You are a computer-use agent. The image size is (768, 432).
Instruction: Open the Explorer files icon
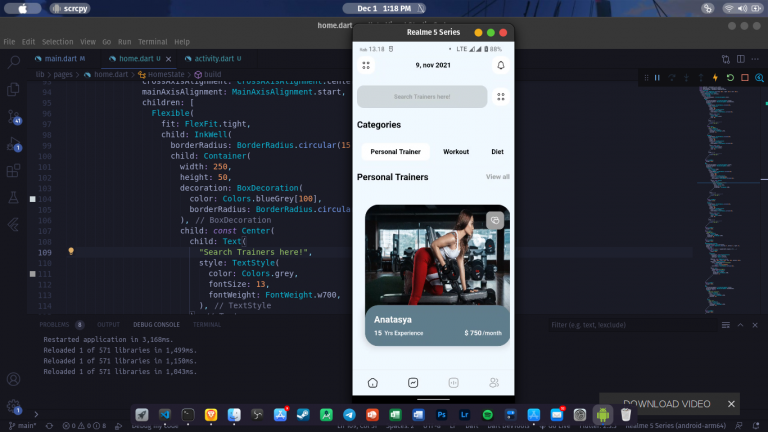click(14, 89)
